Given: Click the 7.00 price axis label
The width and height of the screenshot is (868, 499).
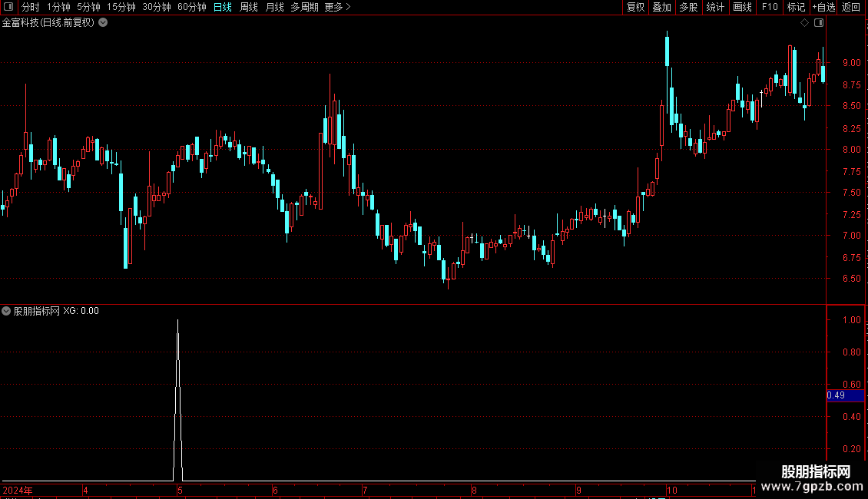Looking at the screenshot, I should pos(851,236).
